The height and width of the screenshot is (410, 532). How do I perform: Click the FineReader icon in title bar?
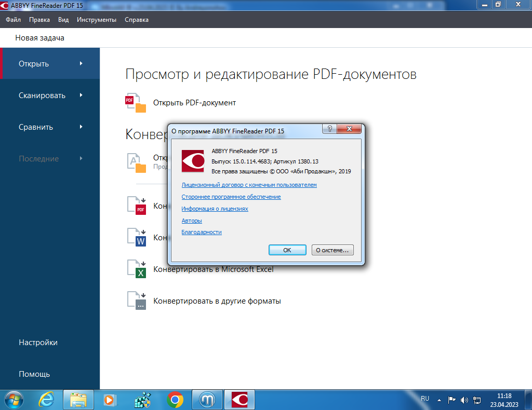click(4, 5)
